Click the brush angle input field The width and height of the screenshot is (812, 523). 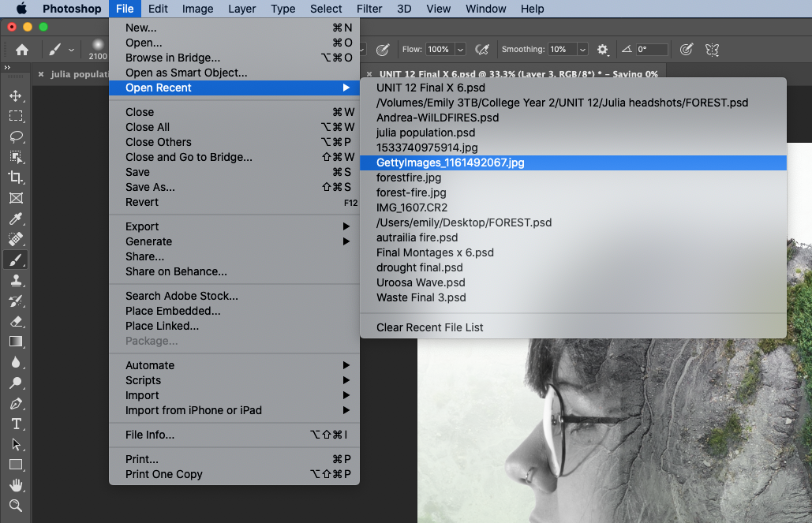[651, 50]
